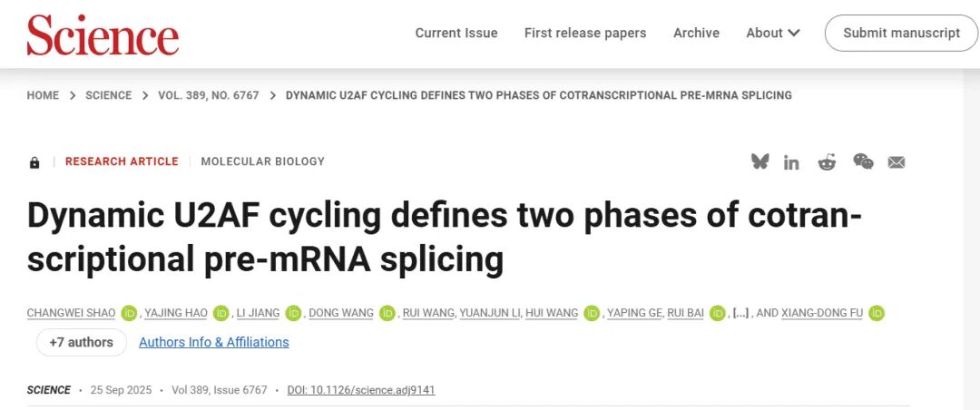Open Dong Wang's ORCID icon
980x410 pixels.
(387, 313)
